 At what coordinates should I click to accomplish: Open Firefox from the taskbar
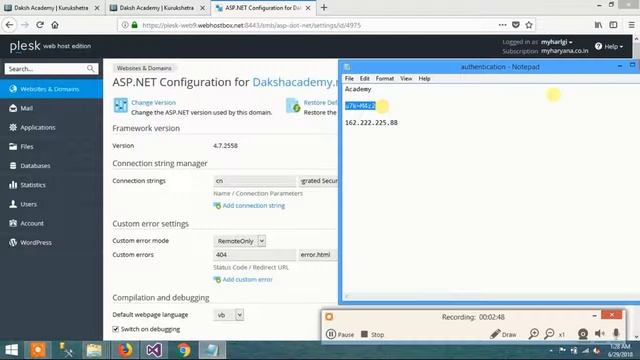tap(125, 350)
